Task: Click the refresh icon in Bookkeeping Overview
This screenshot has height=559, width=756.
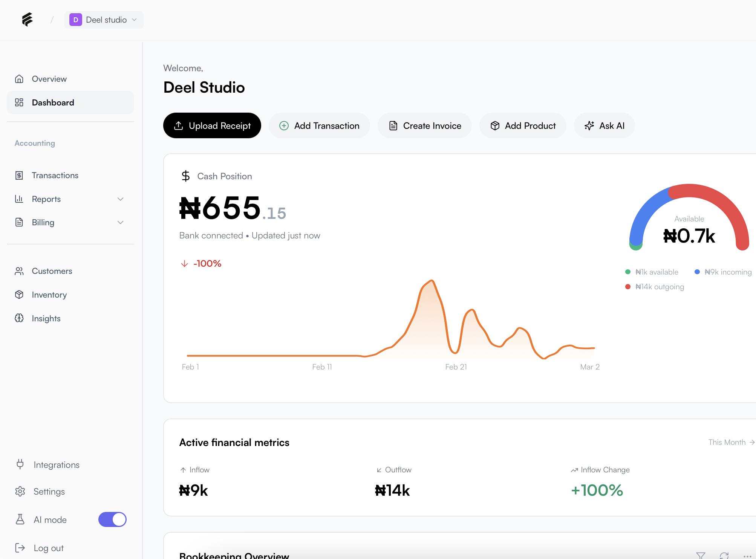Action: 724,555
